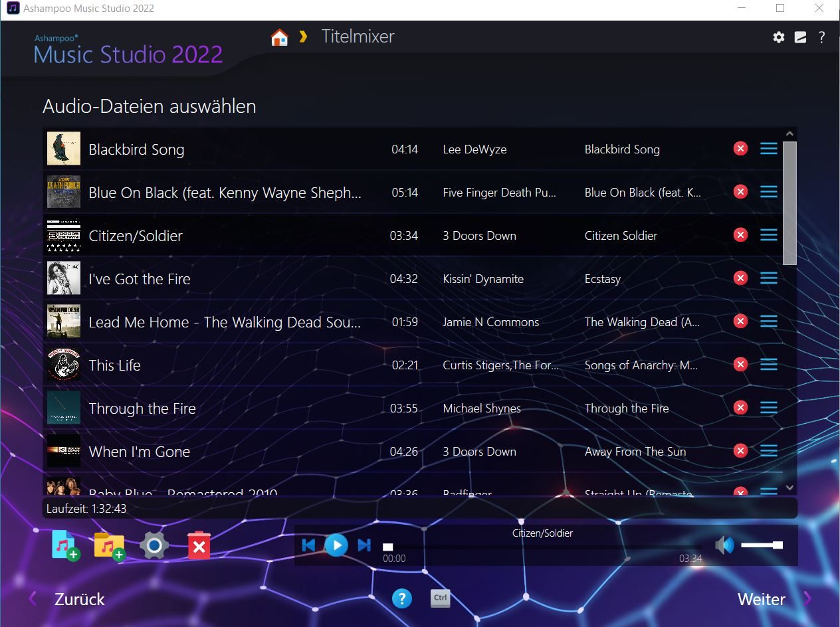Click album name Ecstasy
Screen dimensions: 840x627
(x=603, y=279)
